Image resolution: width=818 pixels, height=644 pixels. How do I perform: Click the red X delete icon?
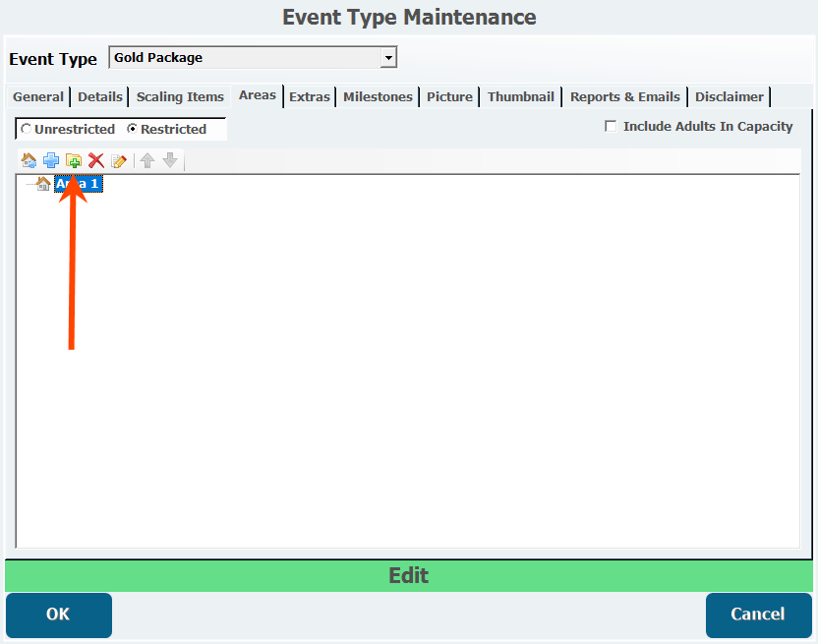[96, 161]
